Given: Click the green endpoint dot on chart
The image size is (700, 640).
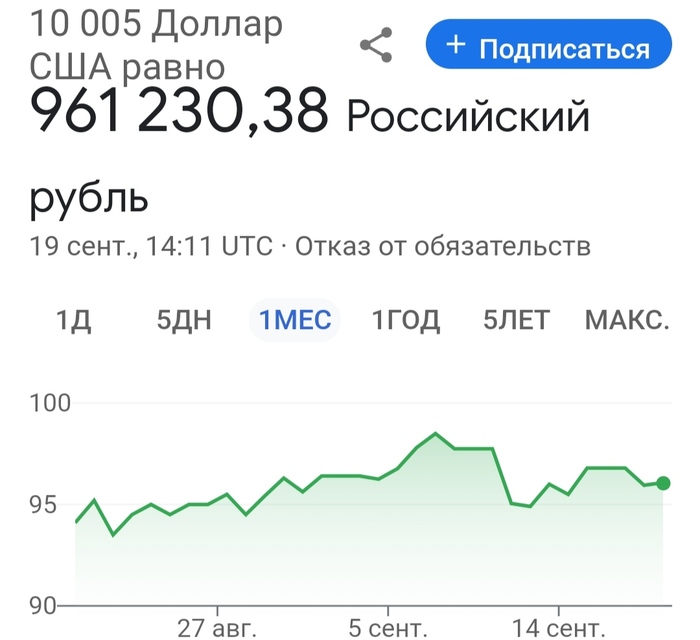Looking at the screenshot, I should 663,483.
